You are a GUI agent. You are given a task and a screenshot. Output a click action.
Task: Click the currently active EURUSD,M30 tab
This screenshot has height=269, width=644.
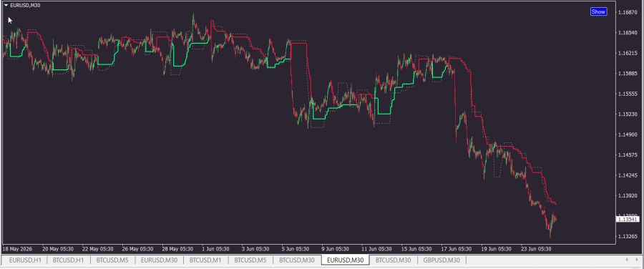[345, 260]
